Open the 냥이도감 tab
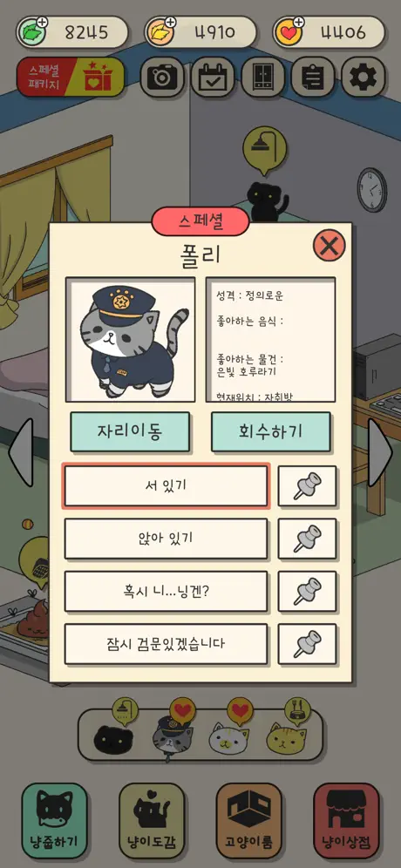This screenshot has width=401, height=868. point(151,820)
